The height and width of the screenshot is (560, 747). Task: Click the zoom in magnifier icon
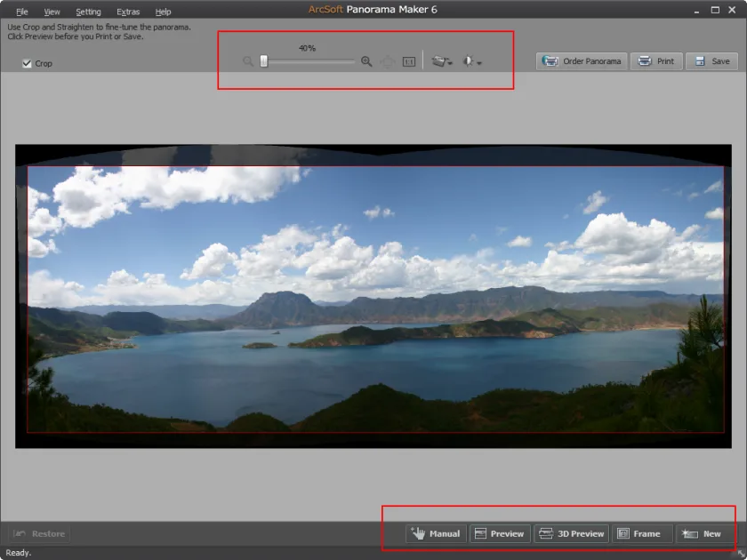coord(366,61)
